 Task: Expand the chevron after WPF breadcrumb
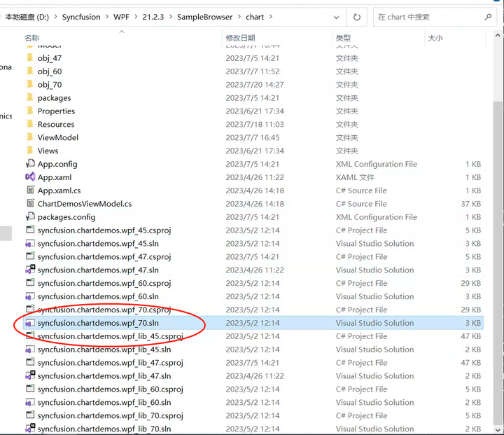(136, 17)
